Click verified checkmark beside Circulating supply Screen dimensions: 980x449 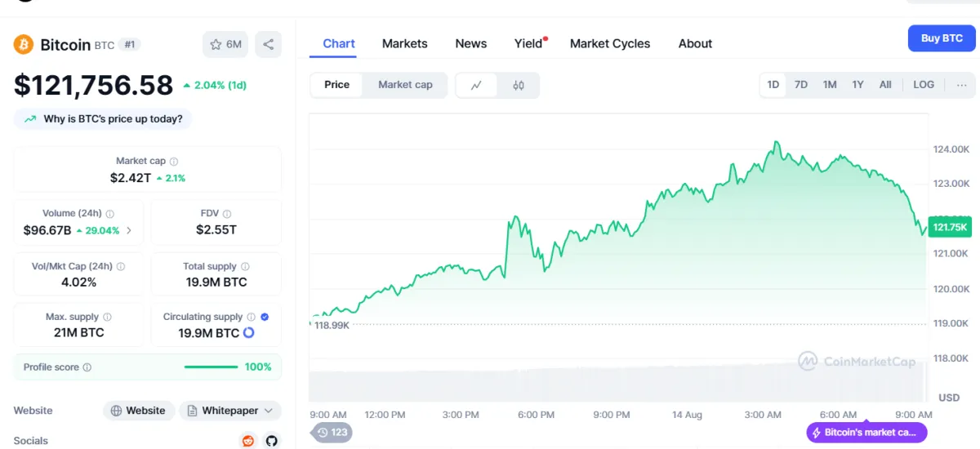point(265,318)
